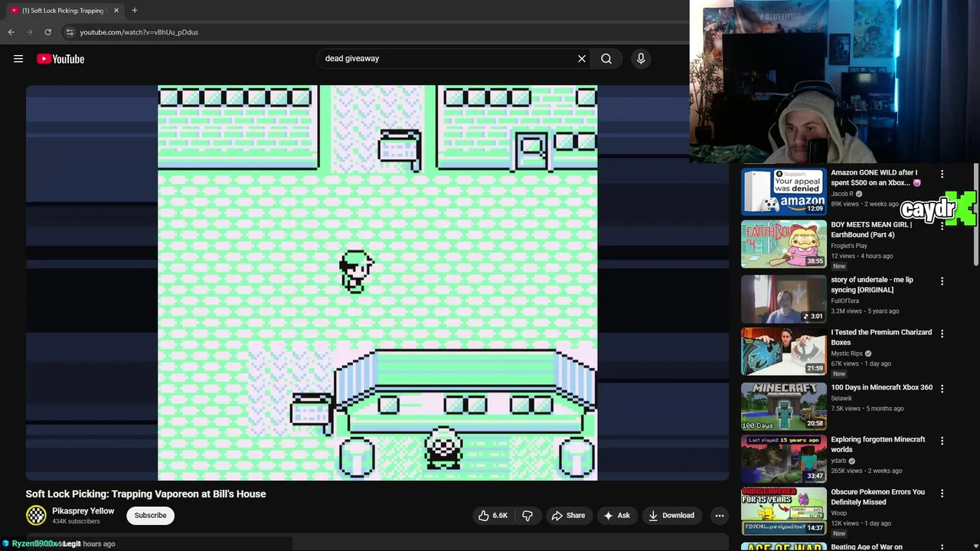This screenshot has height=551, width=980.
Task: Click Woop channel name
Action: pos(838,513)
